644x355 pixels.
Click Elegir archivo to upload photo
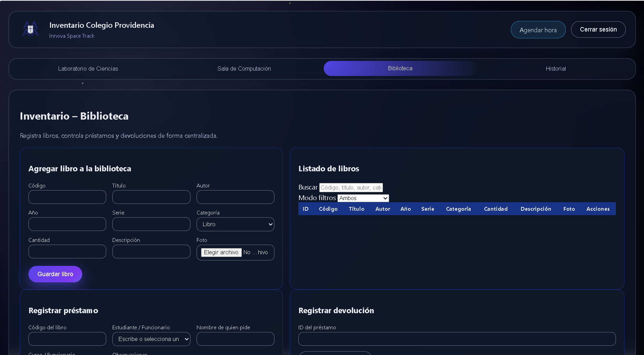click(x=221, y=253)
